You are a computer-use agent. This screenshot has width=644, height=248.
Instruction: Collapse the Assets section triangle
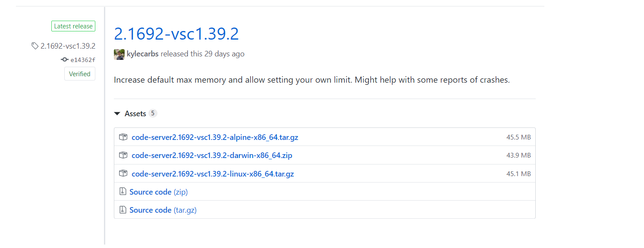[117, 114]
